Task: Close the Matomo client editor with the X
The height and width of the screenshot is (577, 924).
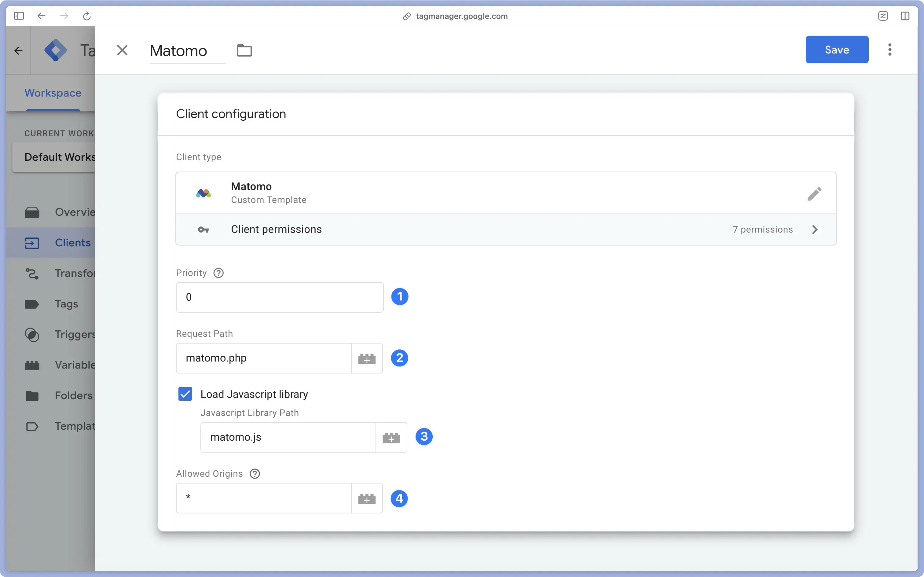Action: point(122,50)
